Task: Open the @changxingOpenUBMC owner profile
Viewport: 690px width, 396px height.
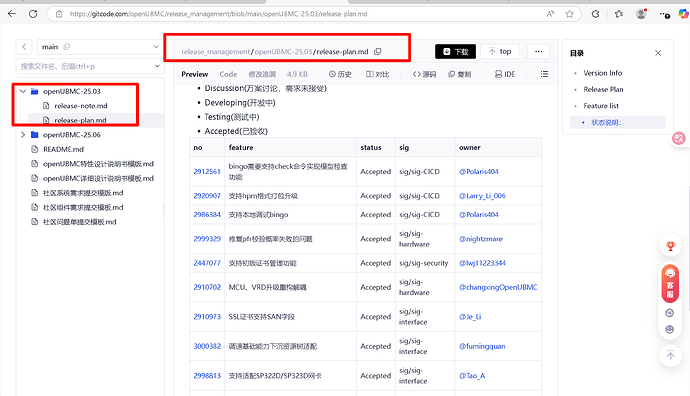Action: click(498, 287)
